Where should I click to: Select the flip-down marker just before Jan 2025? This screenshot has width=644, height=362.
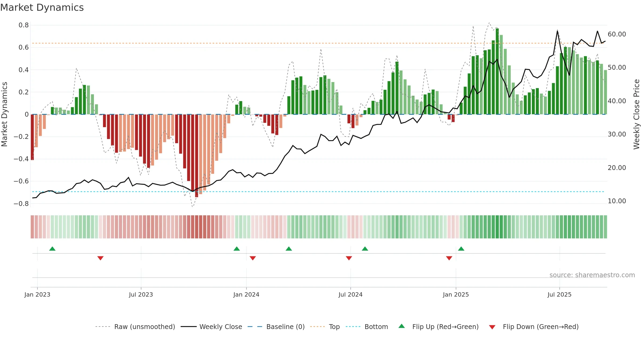coord(449,258)
